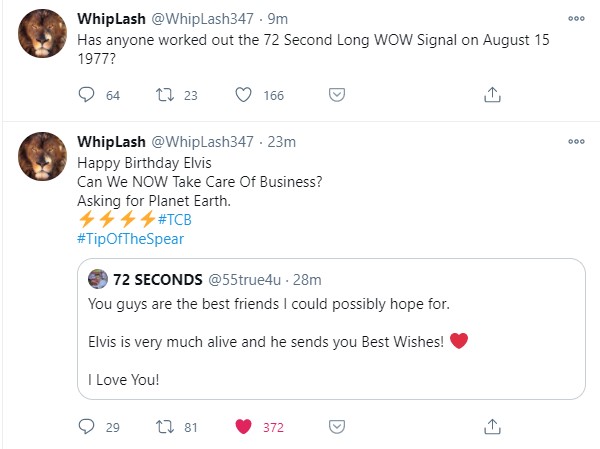This screenshot has width=600, height=449.
Task: Share the Happy Birthday Elvis tweet
Action: 492,427
